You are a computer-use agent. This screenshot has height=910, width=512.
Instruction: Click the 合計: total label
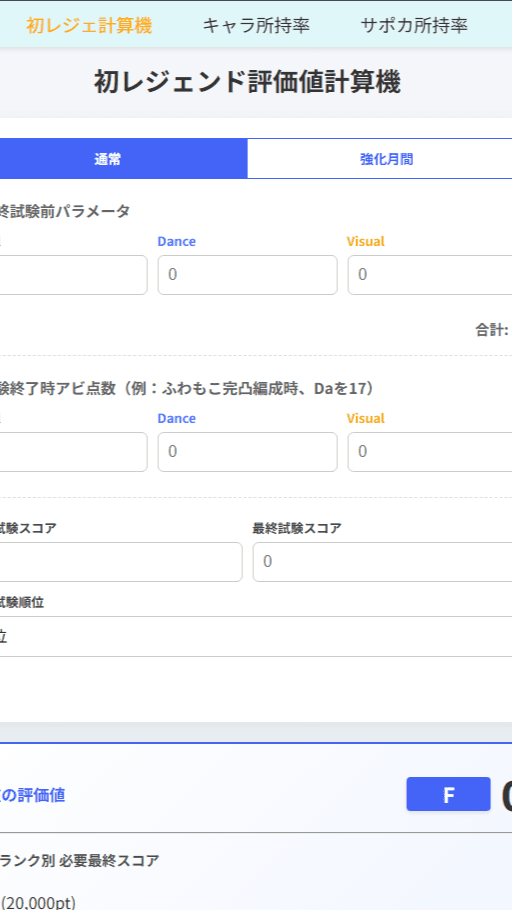click(x=492, y=331)
